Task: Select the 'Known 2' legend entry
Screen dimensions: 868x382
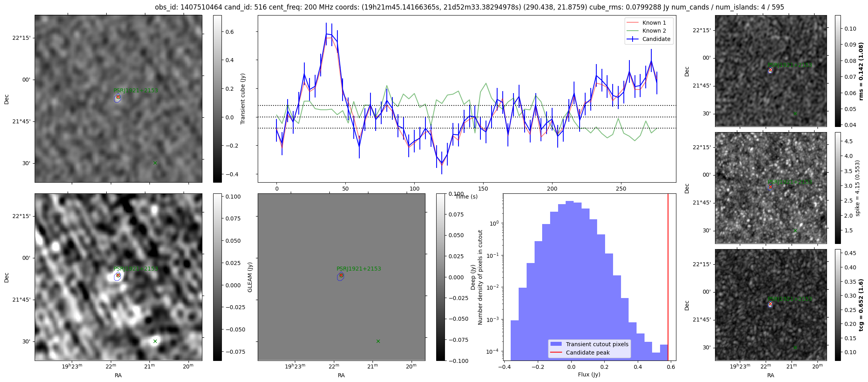Action: (654, 31)
